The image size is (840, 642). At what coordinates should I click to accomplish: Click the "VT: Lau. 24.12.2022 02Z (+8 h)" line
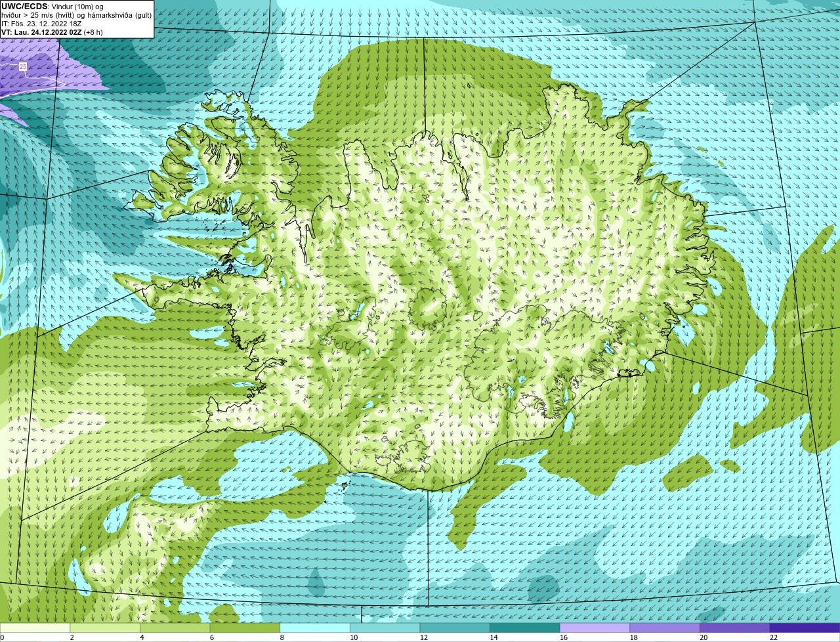coord(52,32)
